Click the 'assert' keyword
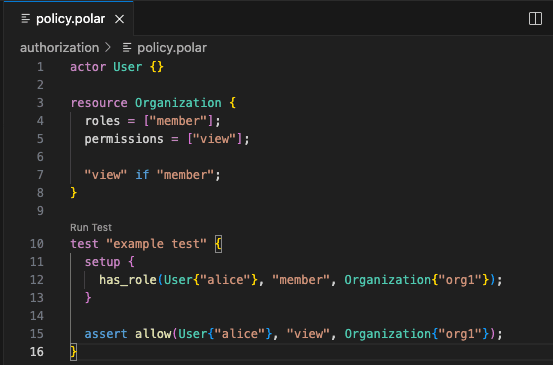Viewport: 553px width, 365px height. click(106, 334)
